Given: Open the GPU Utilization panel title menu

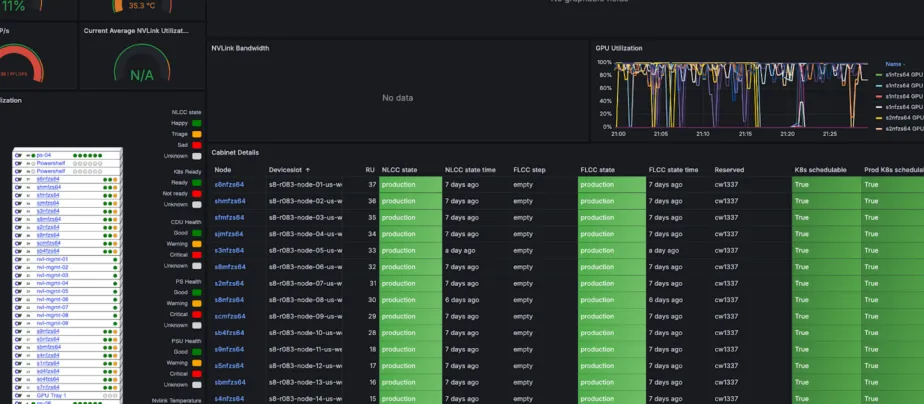Looking at the screenshot, I should pyautogui.click(x=618, y=48).
